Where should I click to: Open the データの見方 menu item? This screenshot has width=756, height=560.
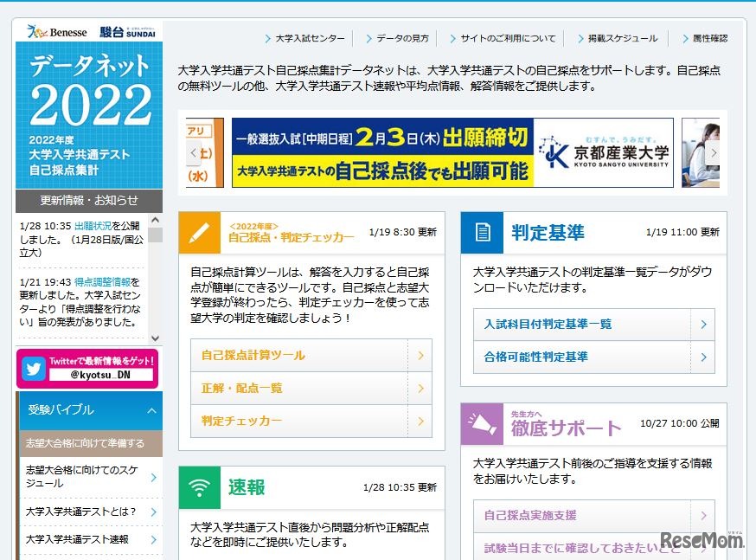405,38
